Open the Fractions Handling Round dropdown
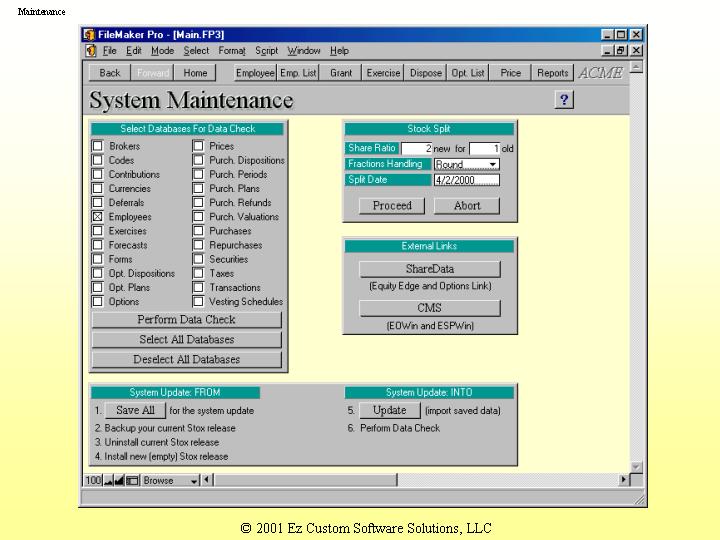The image size is (720, 540). tap(467, 164)
